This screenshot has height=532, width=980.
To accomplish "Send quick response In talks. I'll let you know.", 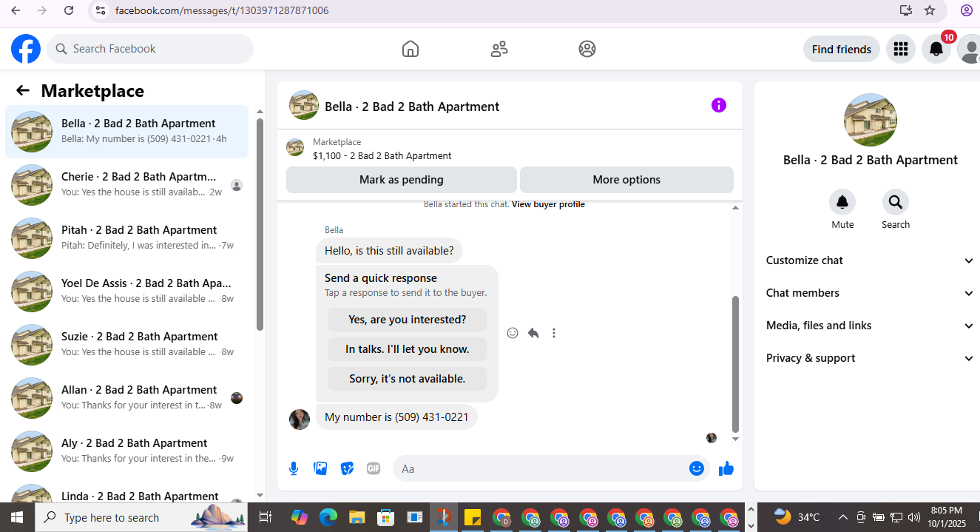I will [x=408, y=349].
